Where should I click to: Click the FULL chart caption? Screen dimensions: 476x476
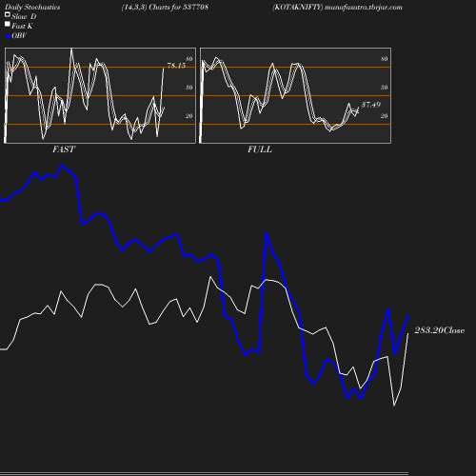(260, 149)
